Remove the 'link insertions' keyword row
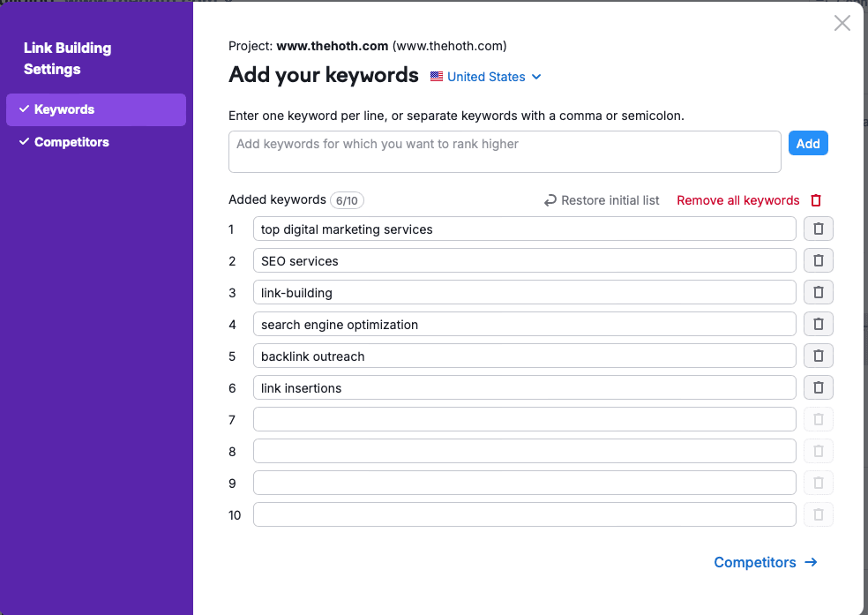The width and height of the screenshot is (868, 615). point(818,388)
